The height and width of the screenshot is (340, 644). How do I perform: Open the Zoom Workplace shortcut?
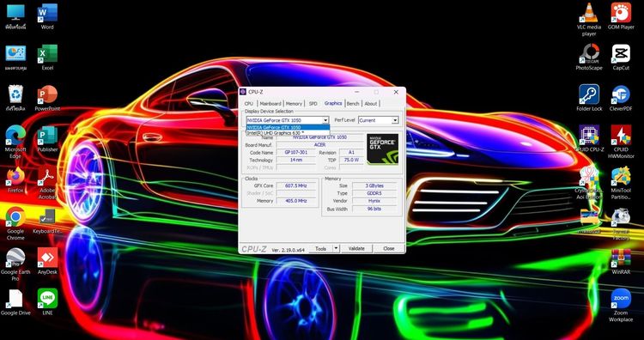click(621, 305)
